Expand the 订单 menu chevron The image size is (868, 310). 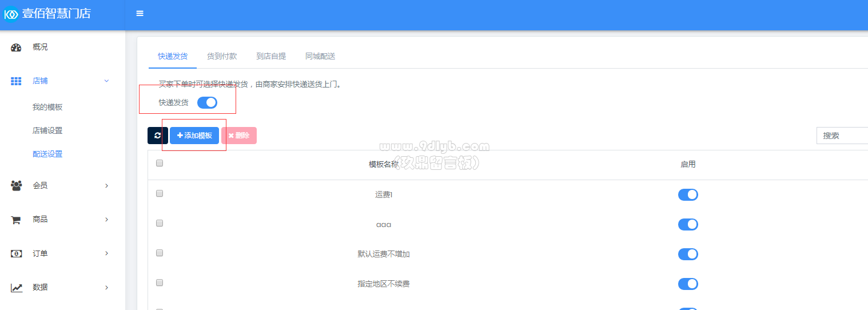(x=106, y=253)
